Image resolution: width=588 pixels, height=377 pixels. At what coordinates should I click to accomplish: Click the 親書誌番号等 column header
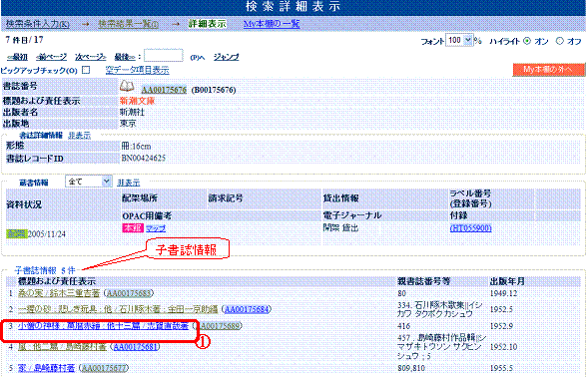(423, 281)
